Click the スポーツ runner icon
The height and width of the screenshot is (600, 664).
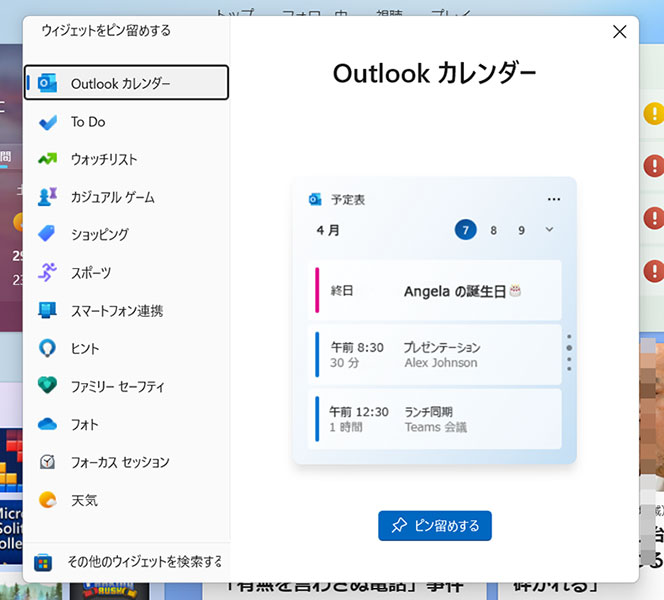point(47,272)
